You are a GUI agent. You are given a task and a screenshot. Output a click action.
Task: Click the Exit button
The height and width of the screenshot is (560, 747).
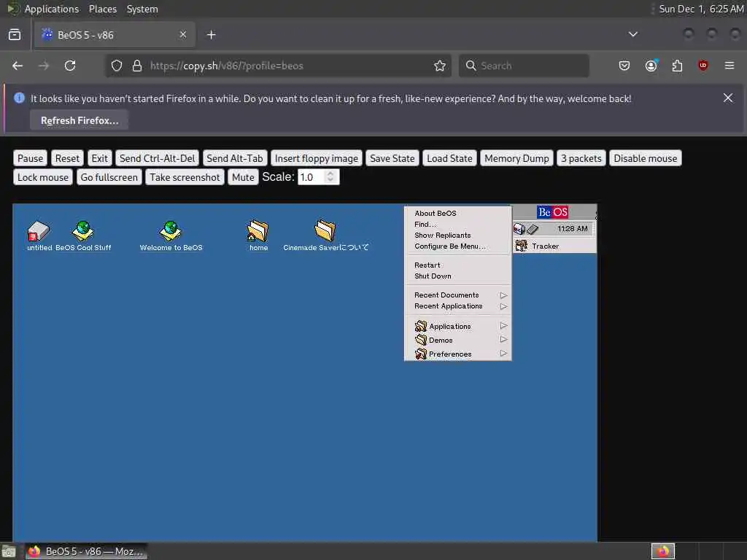(x=99, y=158)
